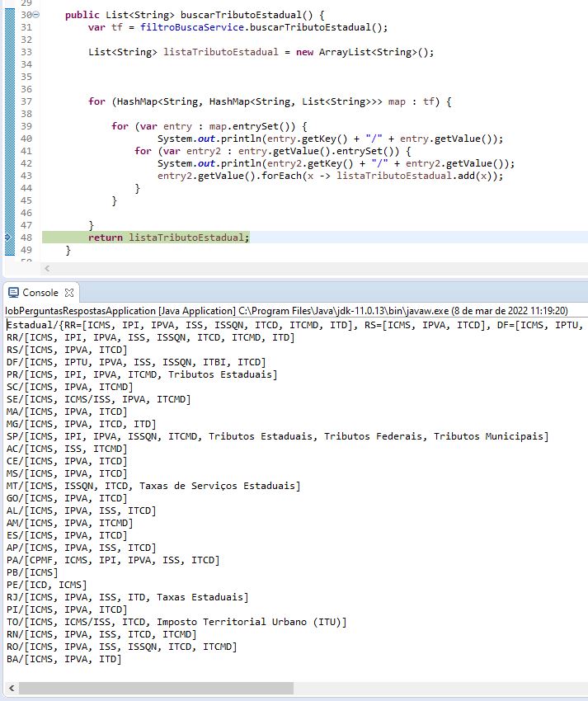Collapse the buscarTributoEstadual method fold marker
588x701 pixels.
point(36,15)
